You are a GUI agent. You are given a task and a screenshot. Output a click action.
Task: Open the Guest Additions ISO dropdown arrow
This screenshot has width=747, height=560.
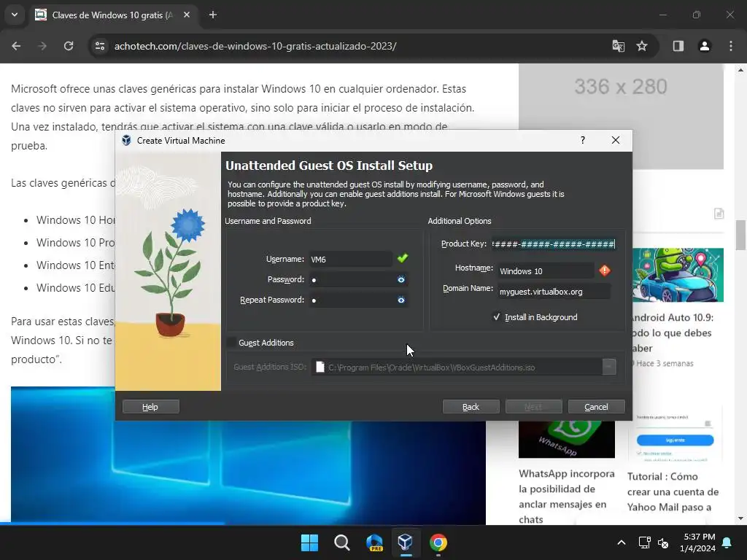(609, 367)
